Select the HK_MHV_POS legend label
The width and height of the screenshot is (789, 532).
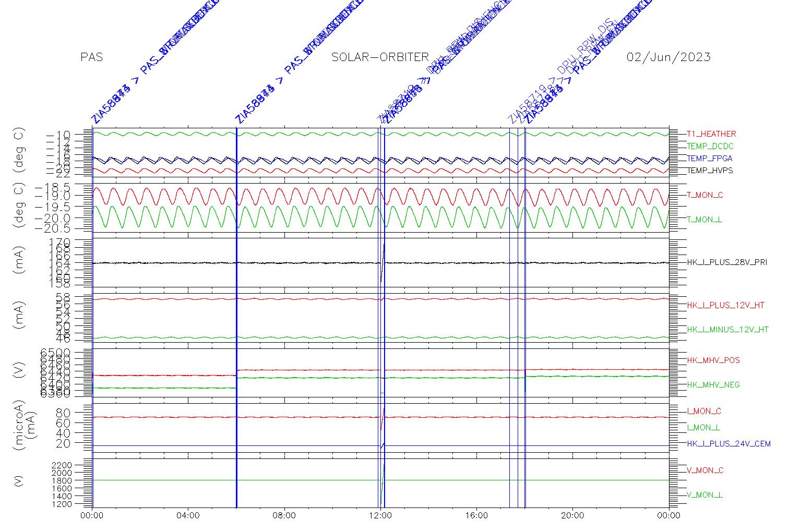pyautogui.click(x=713, y=360)
